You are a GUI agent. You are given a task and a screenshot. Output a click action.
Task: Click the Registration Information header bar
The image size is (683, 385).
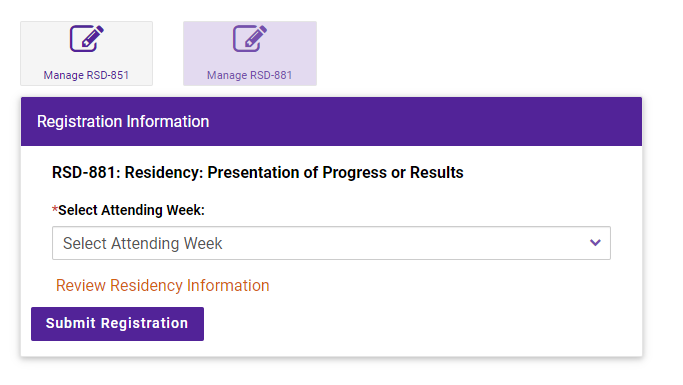point(331,122)
